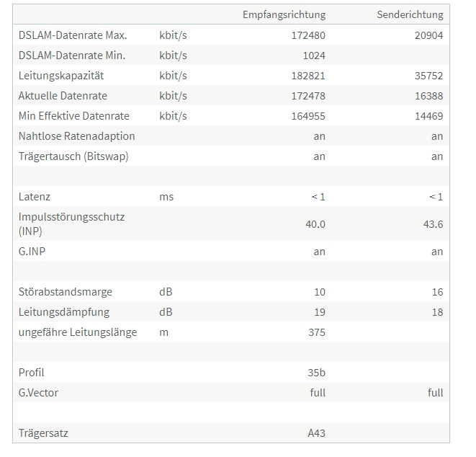This screenshot has height=457, width=476.
Task: Click the Latenz row label
Action: (35, 197)
